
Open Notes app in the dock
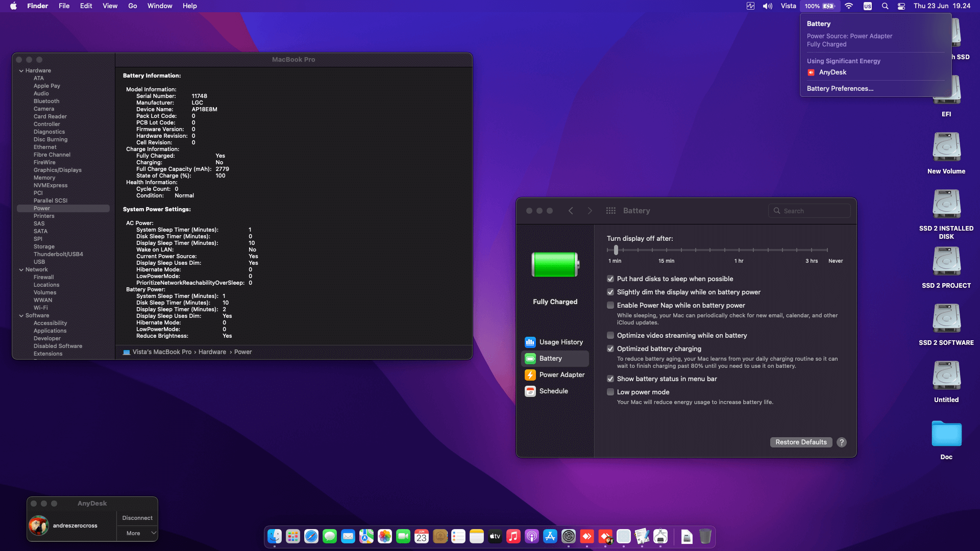[x=477, y=536]
